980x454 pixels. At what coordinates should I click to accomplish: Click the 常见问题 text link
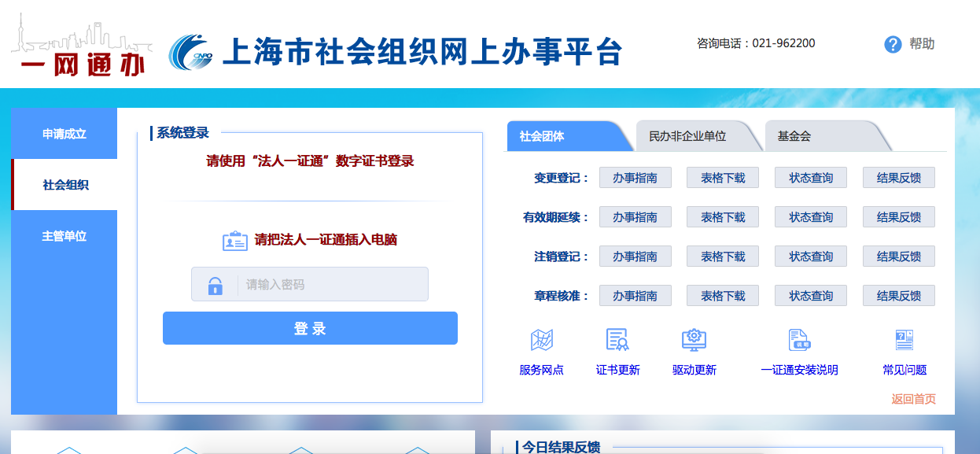click(904, 370)
